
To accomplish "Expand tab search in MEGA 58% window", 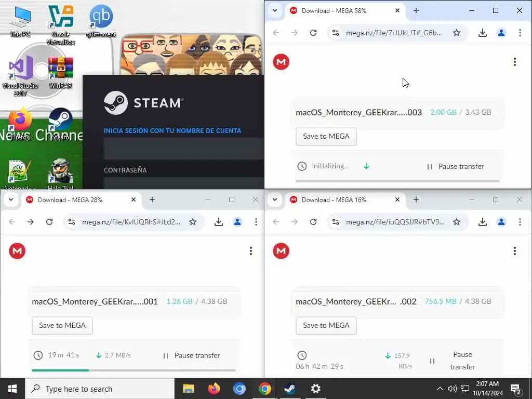I will click(x=275, y=10).
